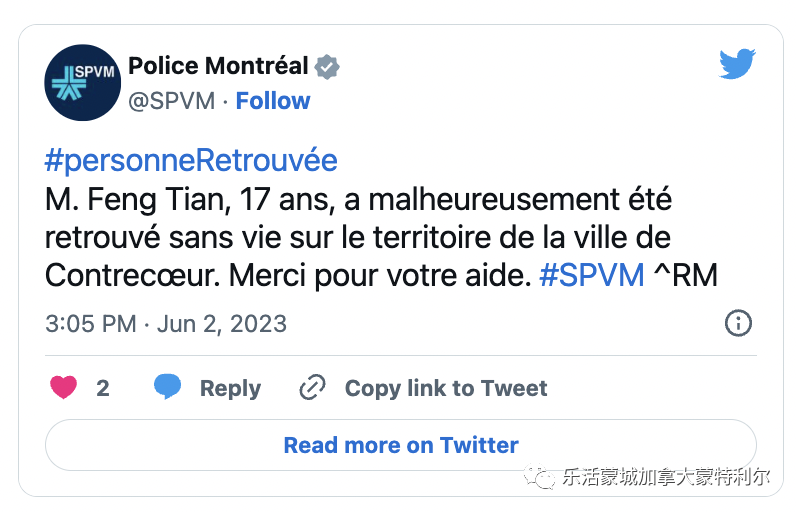This screenshot has width=796, height=512.
Task: Click the like count of 2
Action: 103,388
